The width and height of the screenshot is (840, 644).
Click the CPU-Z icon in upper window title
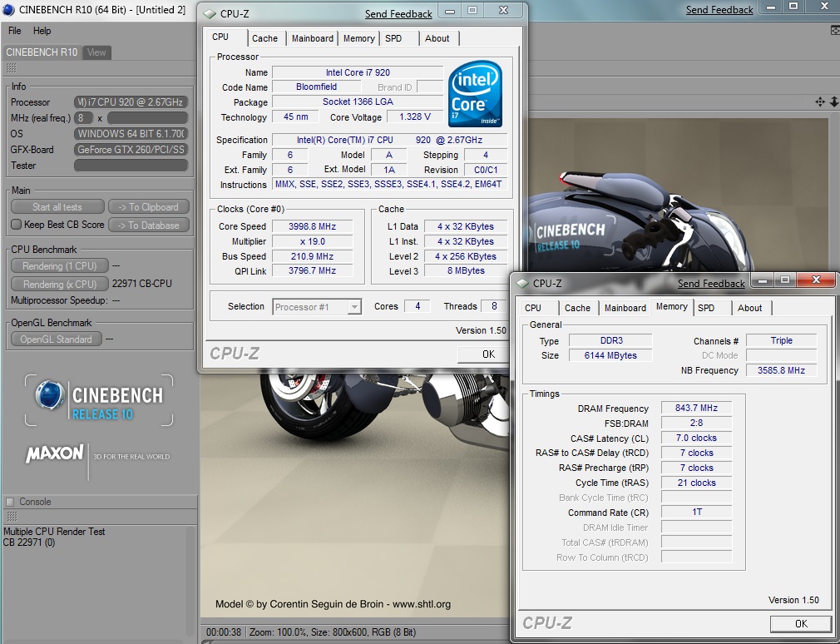tap(210, 14)
